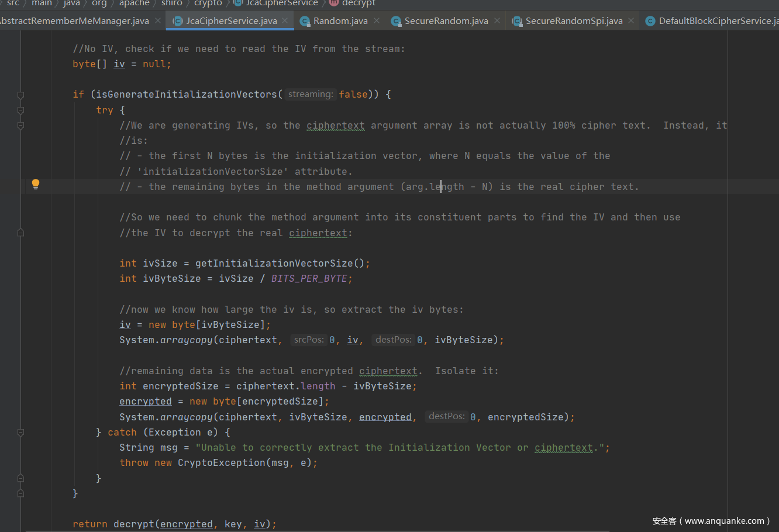Click the crypto package breadcrumb
The width and height of the screenshot is (779, 532).
[x=208, y=4]
